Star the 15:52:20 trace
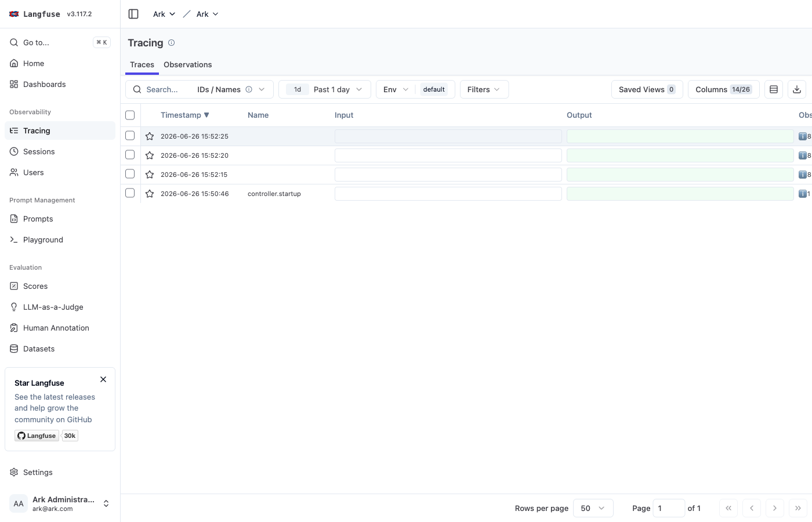Screen dimensions: 812x522 pyautogui.click(x=150, y=155)
